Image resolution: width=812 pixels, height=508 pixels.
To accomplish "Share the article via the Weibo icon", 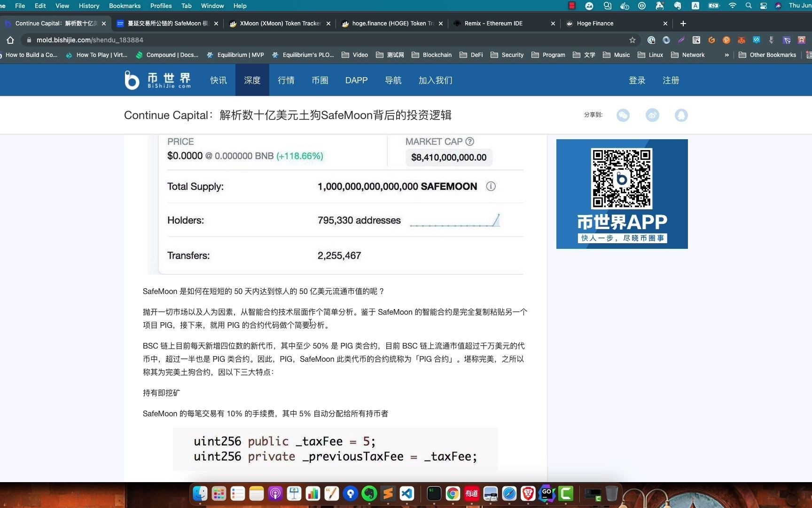I will point(652,115).
